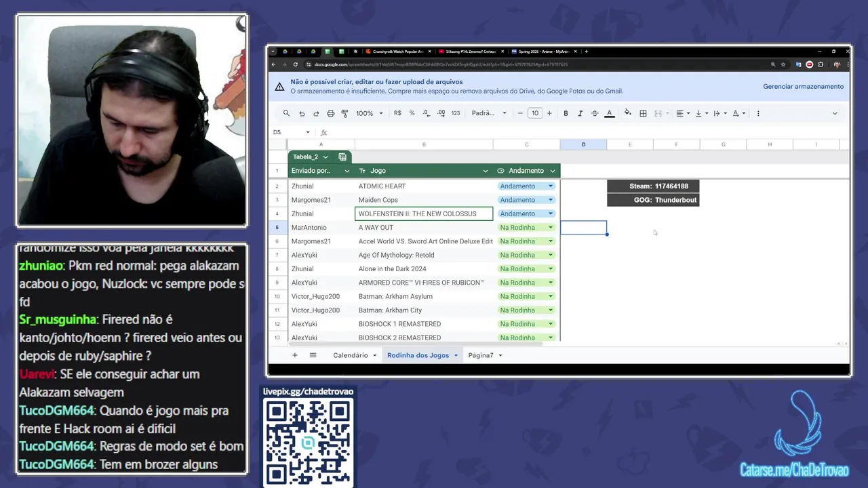Open a new browser tab
Viewport: 868px width, 488px height.
tap(586, 52)
